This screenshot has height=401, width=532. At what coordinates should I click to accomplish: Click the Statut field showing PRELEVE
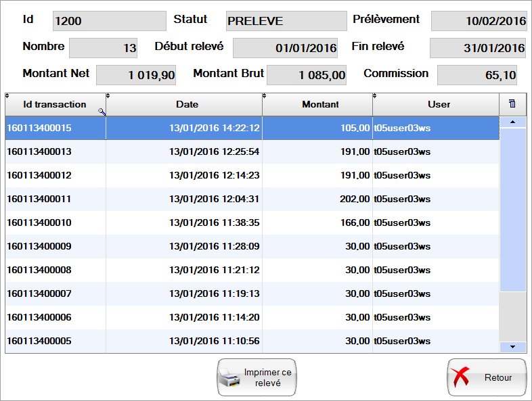(x=285, y=21)
